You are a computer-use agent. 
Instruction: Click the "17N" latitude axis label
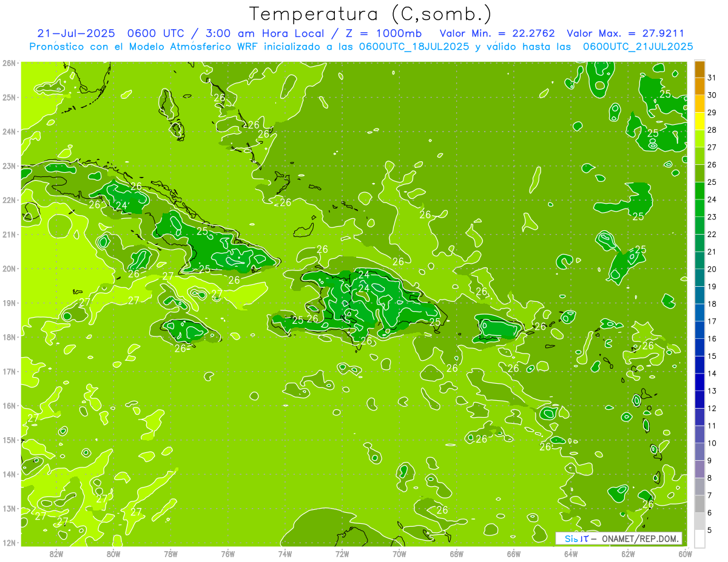tap(9, 371)
